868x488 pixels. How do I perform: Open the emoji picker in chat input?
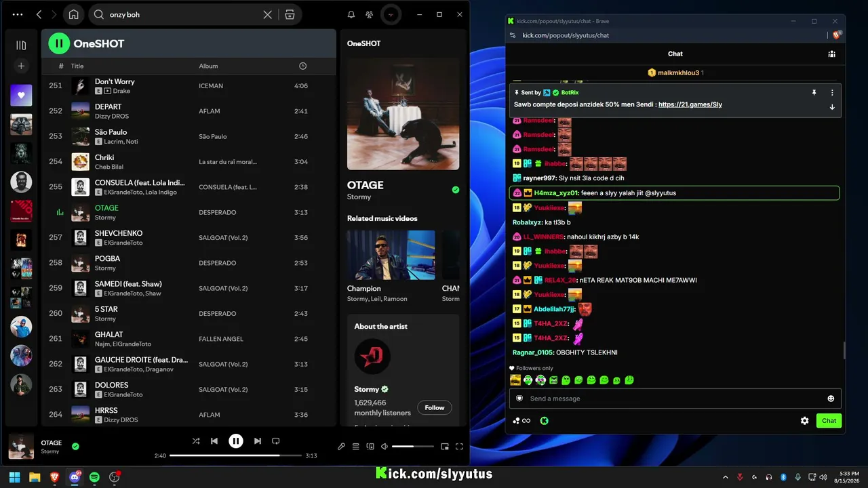click(x=831, y=399)
